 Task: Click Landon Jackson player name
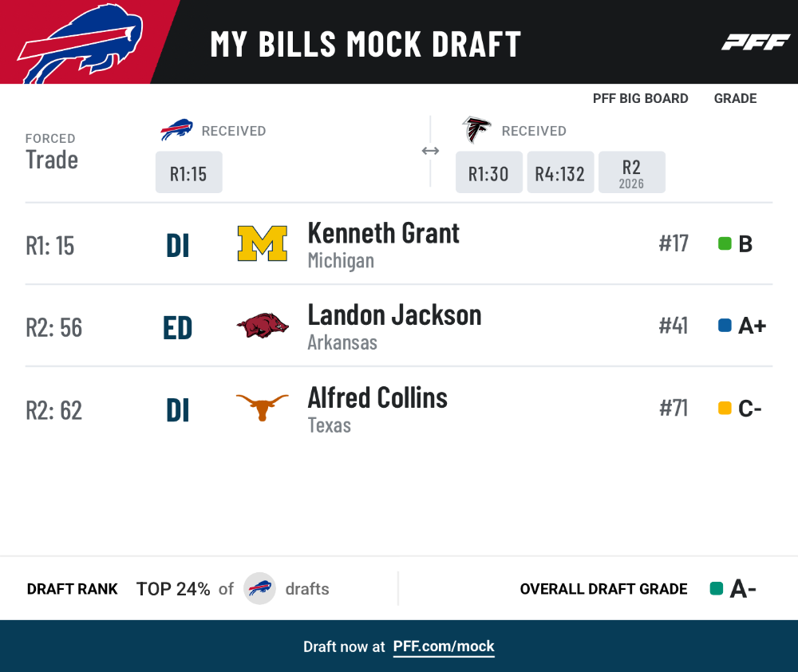click(394, 315)
